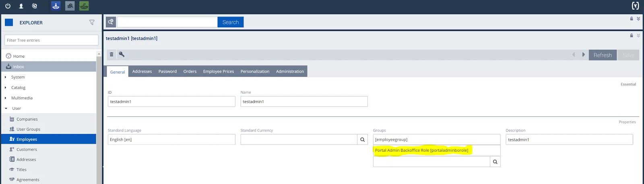Click the Save button
Screen dimensions: 644x184
[x=628, y=55]
